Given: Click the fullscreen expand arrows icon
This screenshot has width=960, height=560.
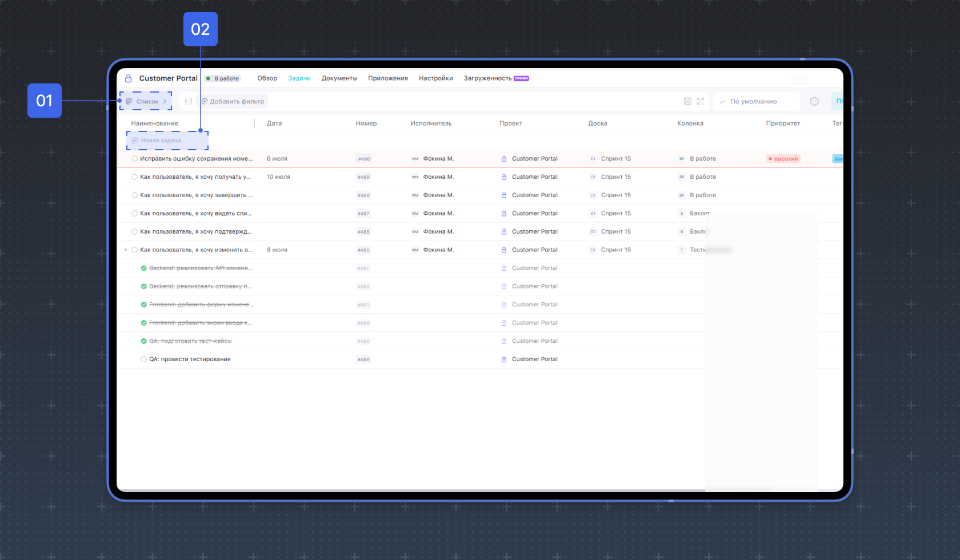Looking at the screenshot, I should pos(701,101).
